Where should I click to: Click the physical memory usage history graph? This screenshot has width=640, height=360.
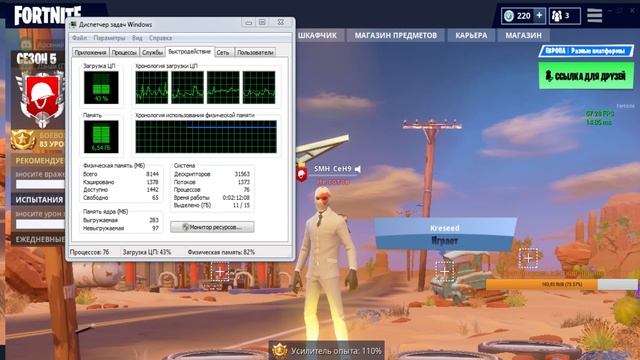pyautogui.click(x=206, y=136)
